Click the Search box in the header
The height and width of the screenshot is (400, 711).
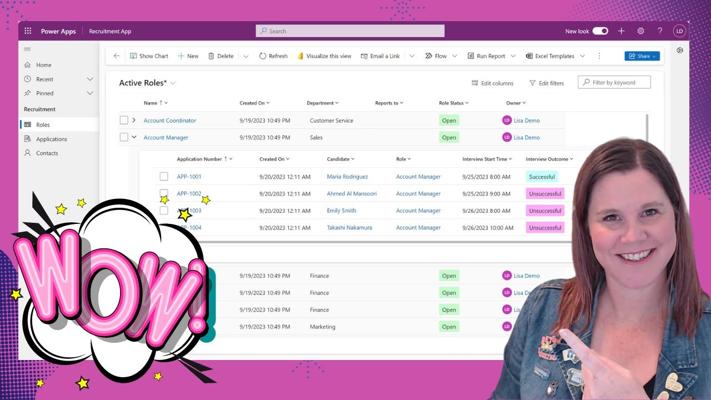350,31
